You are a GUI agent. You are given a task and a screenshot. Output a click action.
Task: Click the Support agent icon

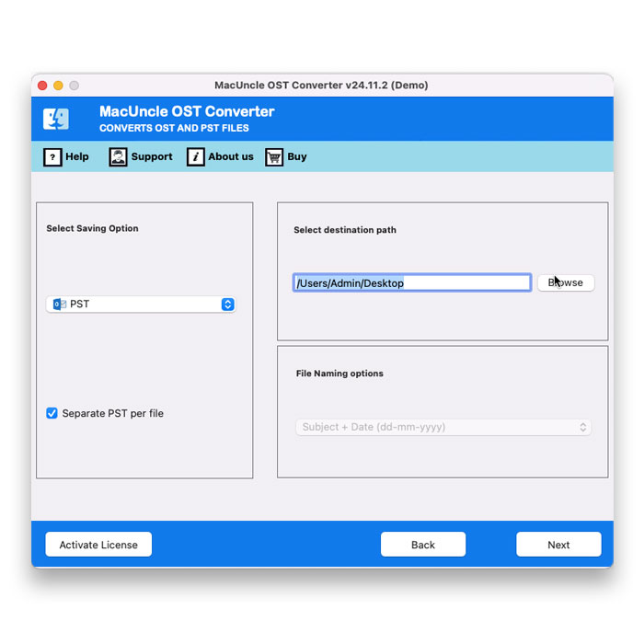click(x=118, y=157)
